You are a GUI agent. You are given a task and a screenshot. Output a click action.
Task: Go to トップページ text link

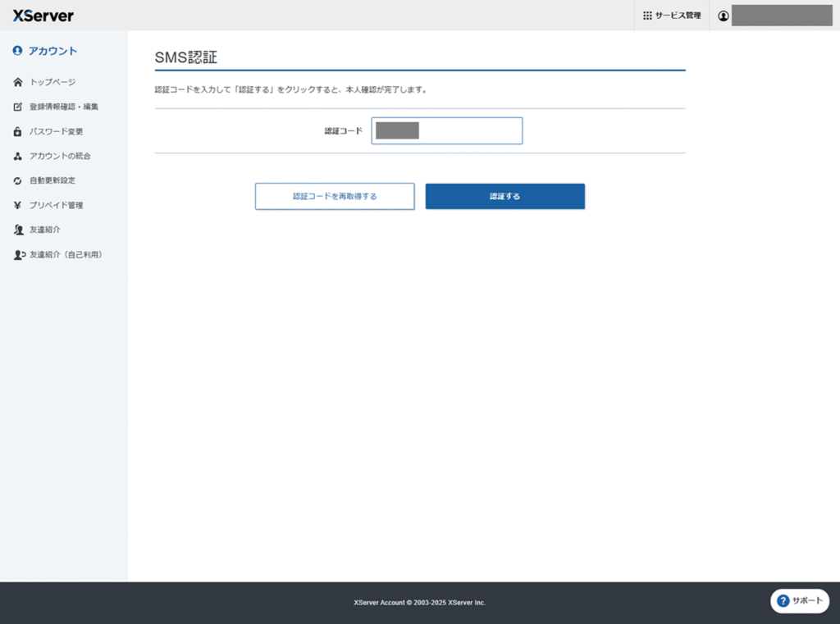click(52, 82)
